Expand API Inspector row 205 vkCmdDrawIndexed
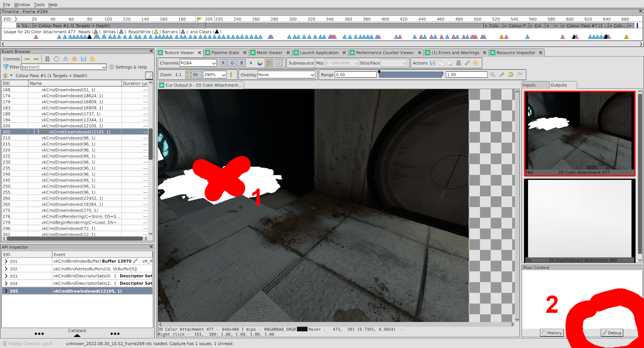The width and height of the screenshot is (644, 348). pos(6,291)
